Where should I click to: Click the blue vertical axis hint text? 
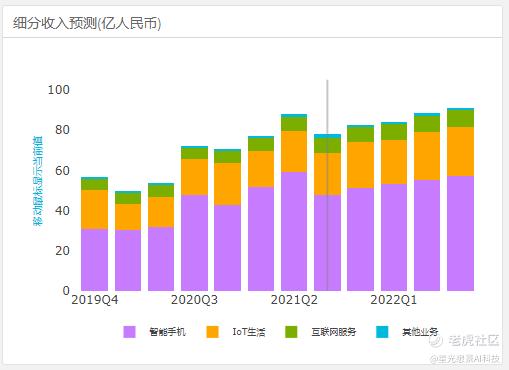[38, 181]
